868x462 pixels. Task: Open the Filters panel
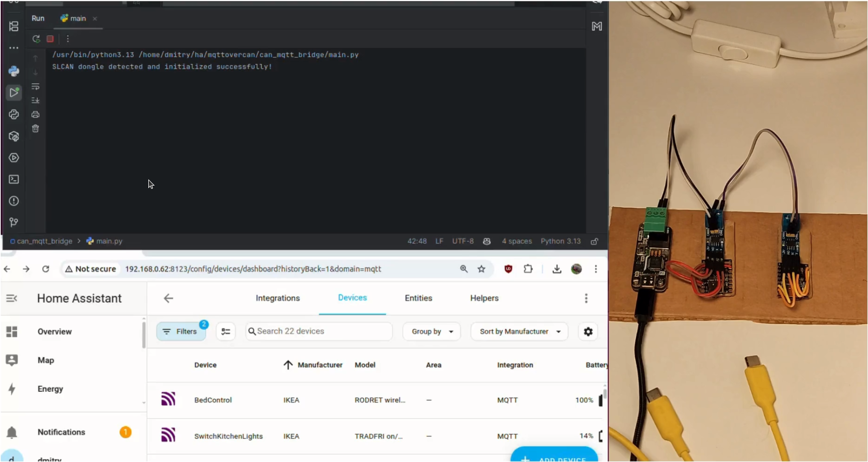pos(181,332)
